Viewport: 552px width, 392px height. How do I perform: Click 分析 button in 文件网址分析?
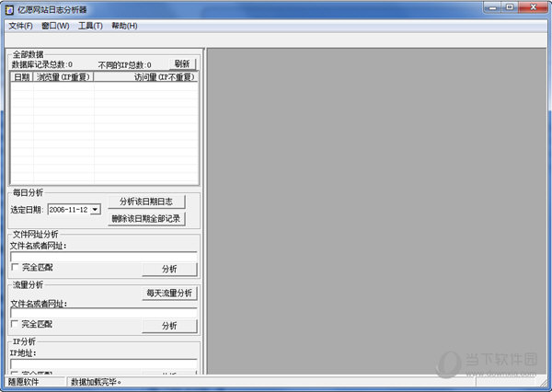pos(169,269)
